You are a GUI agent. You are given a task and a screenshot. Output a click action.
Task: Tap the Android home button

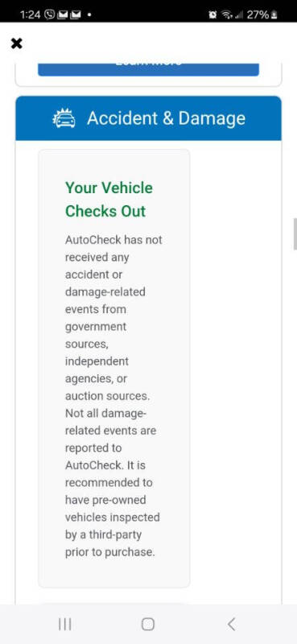[148, 625]
